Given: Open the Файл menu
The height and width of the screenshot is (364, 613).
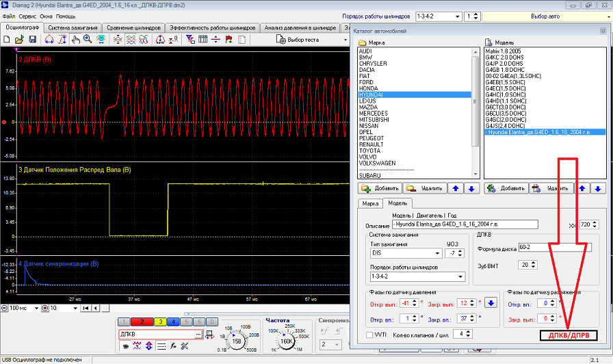Looking at the screenshot, I should [9, 16].
